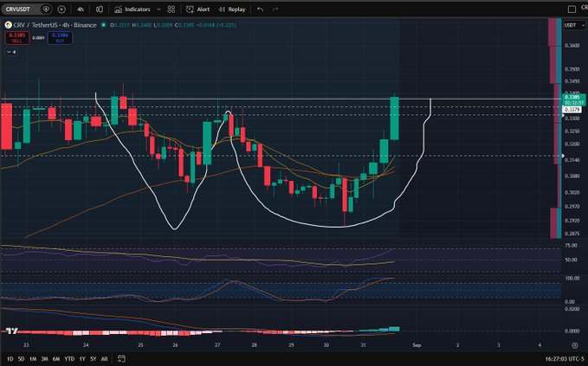Viewport: 588px width, 366px height.
Task: Click the 16:27:03 UTC-5 timezone button
Action: [x=565, y=359]
